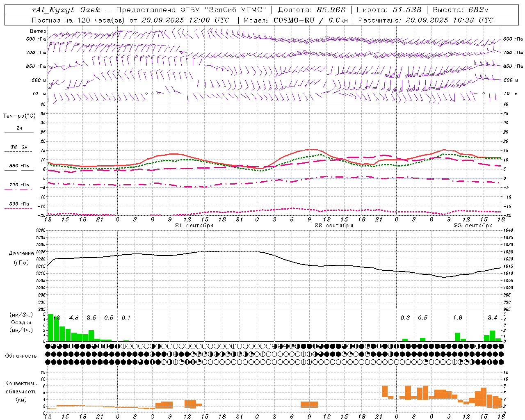The width and height of the screenshot is (525, 420).
Task: Click the forecast start time 20.09.2025 12:00 UTC
Action: 185,20
